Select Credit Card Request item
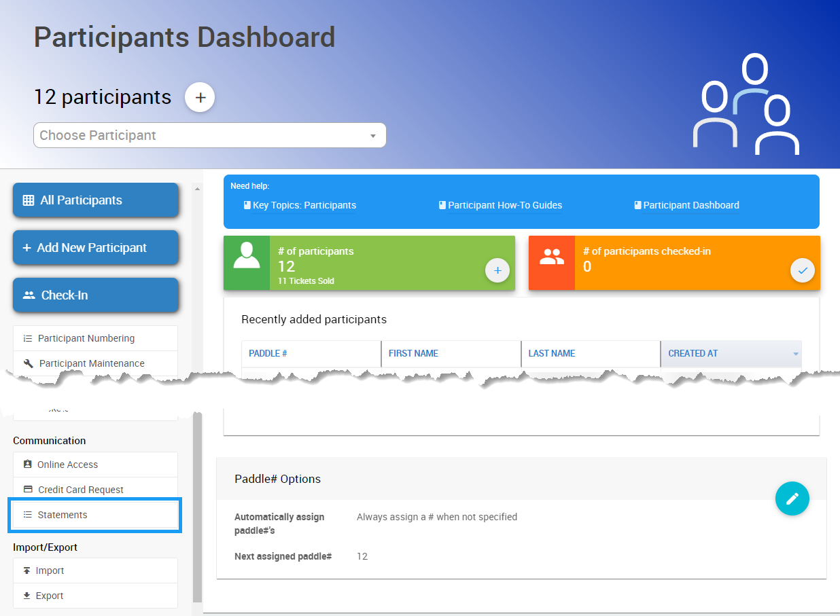Image resolution: width=840 pixels, height=616 pixels. 95,490
